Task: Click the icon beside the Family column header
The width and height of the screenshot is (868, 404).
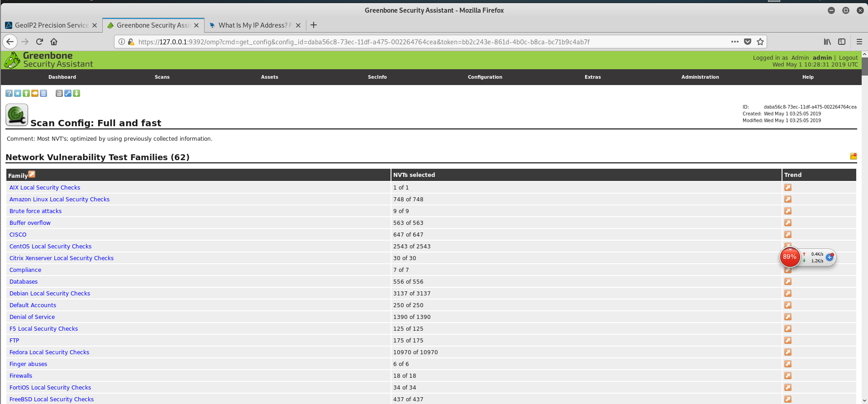Action: coord(32,174)
